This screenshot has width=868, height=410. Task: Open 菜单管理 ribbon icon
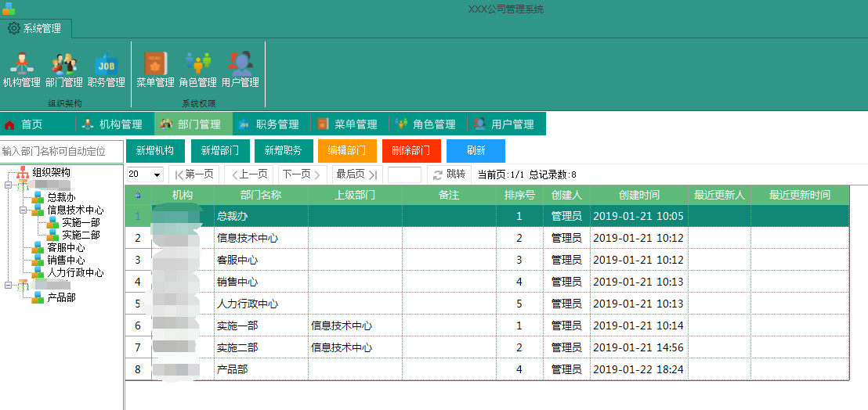pos(156,63)
